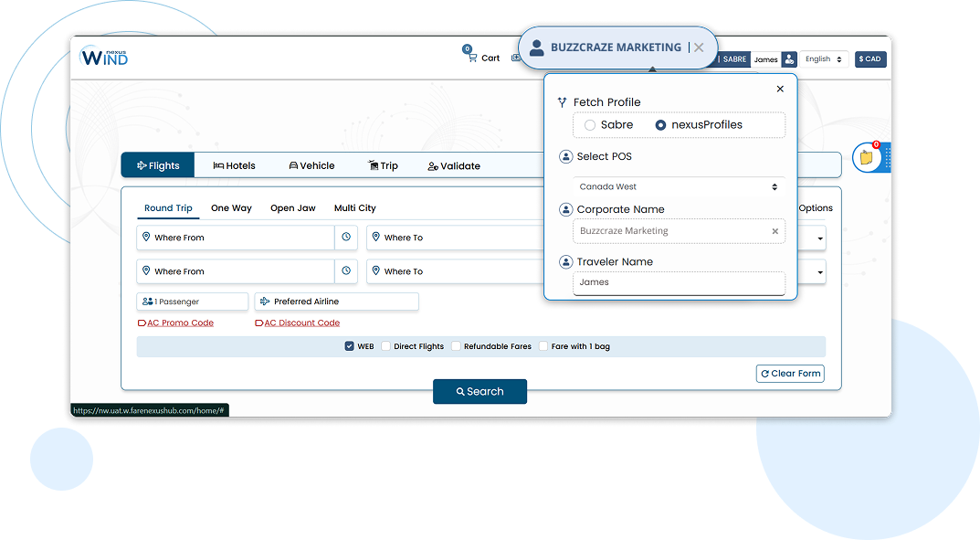Select the nexusProfiles radio option
Image resolution: width=980 pixels, height=540 pixels.
click(660, 125)
